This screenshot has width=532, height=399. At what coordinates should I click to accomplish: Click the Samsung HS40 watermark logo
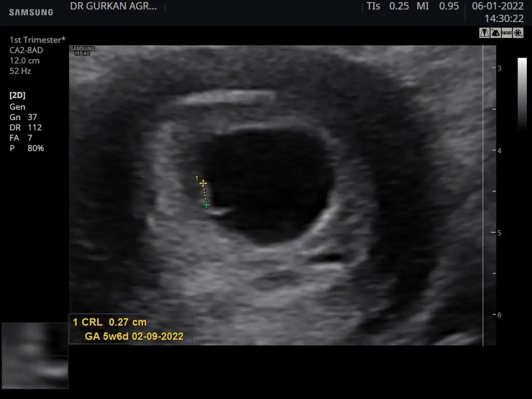coord(82,50)
